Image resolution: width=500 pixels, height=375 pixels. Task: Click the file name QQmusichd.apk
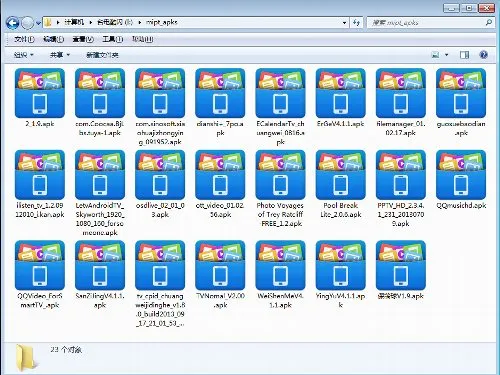click(x=461, y=205)
